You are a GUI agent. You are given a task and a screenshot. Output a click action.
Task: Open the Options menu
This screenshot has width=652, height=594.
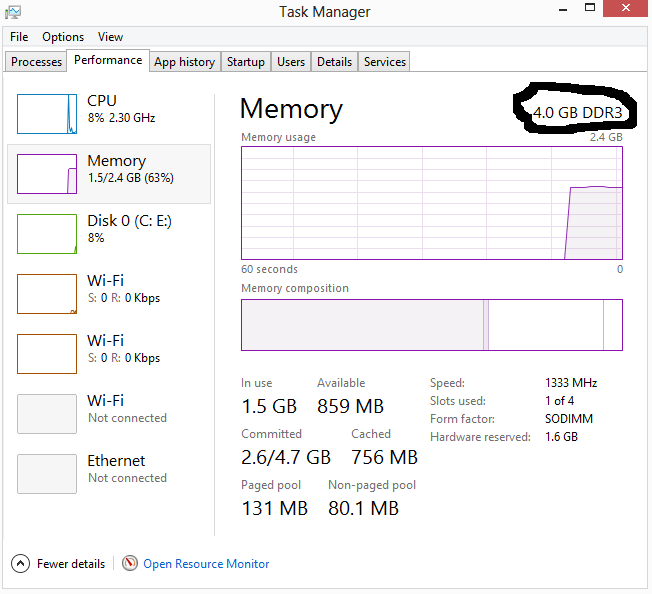[x=63, y=37]
